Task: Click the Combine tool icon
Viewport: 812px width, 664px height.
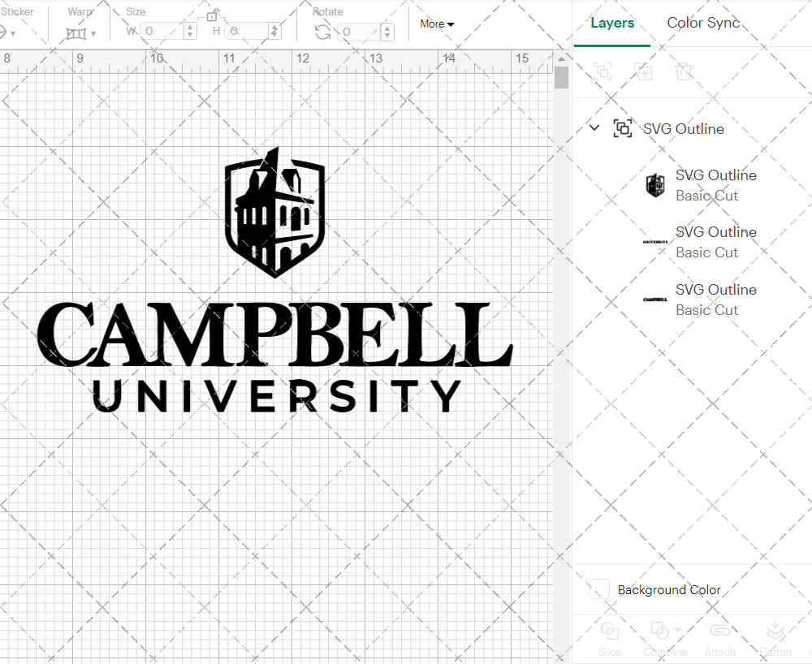Action: [659, 631]
